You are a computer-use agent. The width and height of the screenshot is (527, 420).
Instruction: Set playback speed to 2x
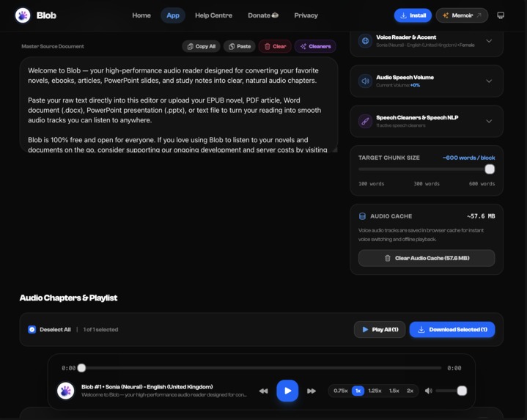[410, 391]
